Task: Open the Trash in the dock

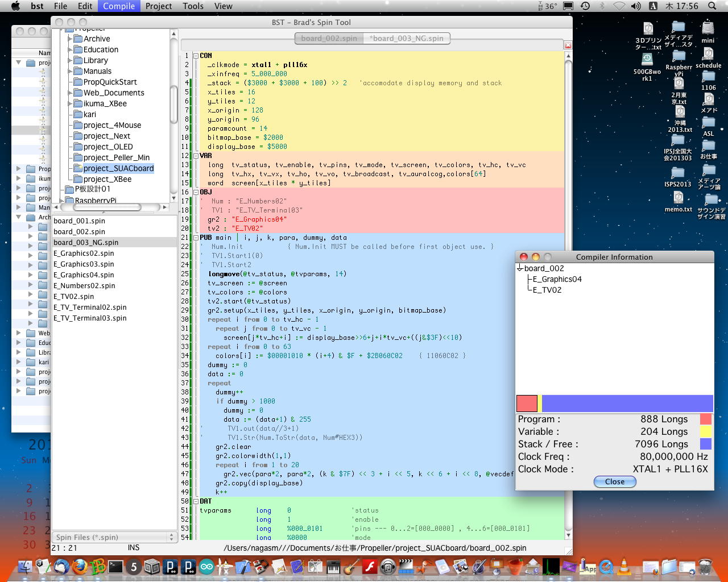Action: pyautogui.click(x=705, y=567)
